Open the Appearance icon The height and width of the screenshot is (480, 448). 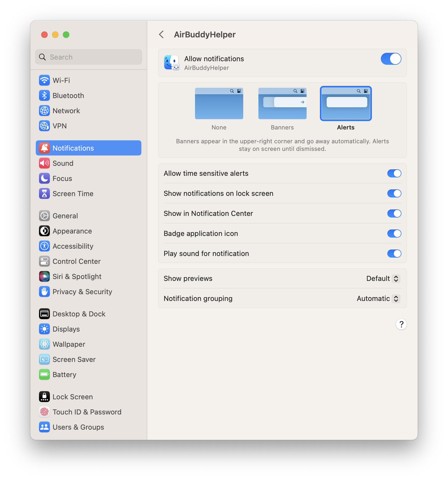(44, 231)
